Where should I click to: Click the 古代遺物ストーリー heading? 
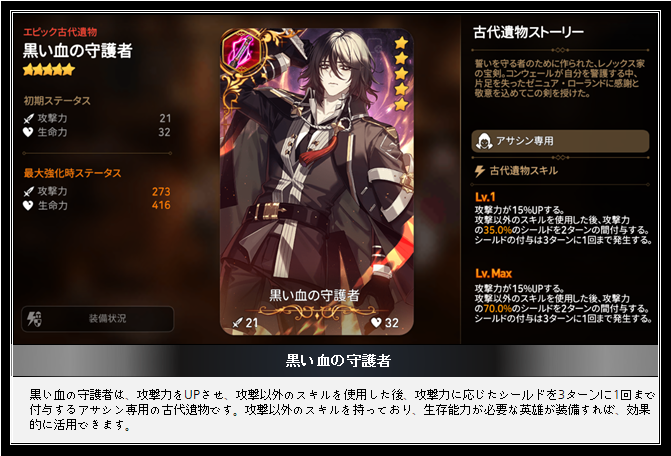click(x=528, y=32)
